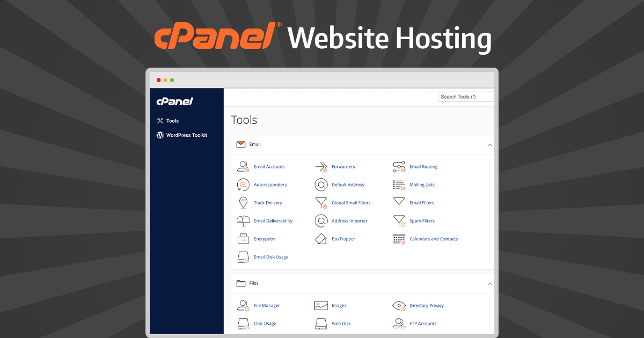Open the Mailing Lists link

[422, 185]
